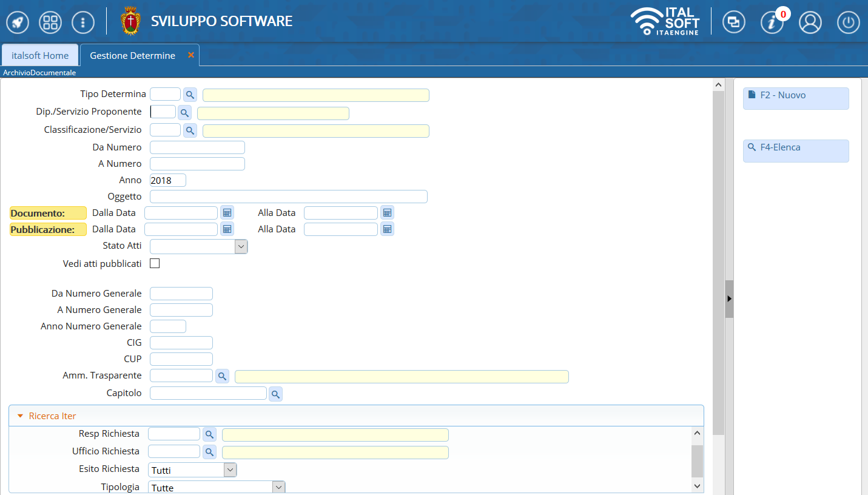Toggle the Vedi atti pubblicati checkbox
This screenshot has width=868, height=495.
pos(155,264)
